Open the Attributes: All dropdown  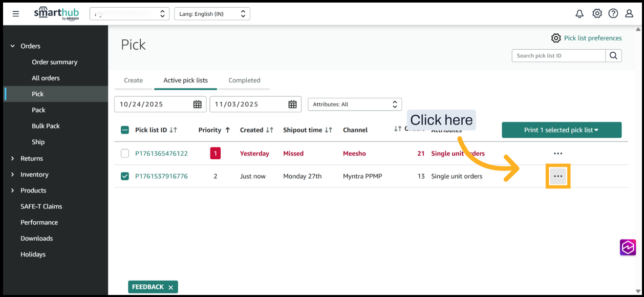354,104
